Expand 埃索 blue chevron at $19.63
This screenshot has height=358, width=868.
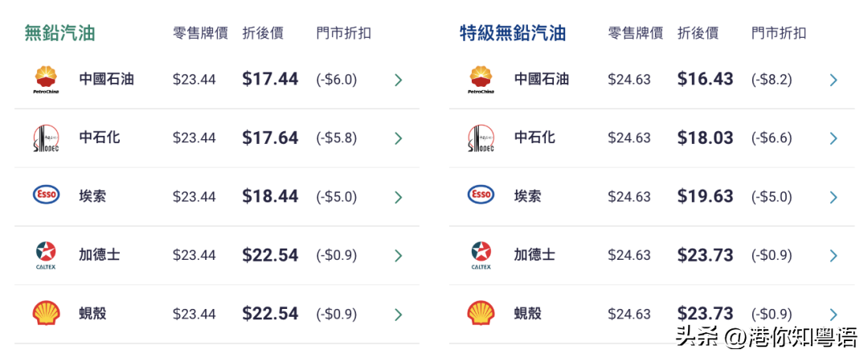coord(833,197)
